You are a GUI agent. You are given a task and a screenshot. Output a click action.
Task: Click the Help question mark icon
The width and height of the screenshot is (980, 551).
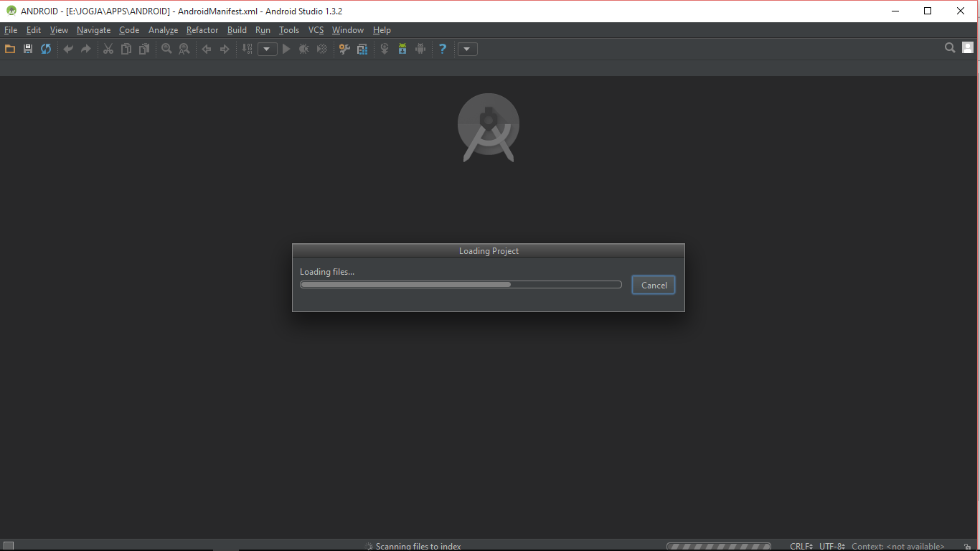[x=442, y=48]
